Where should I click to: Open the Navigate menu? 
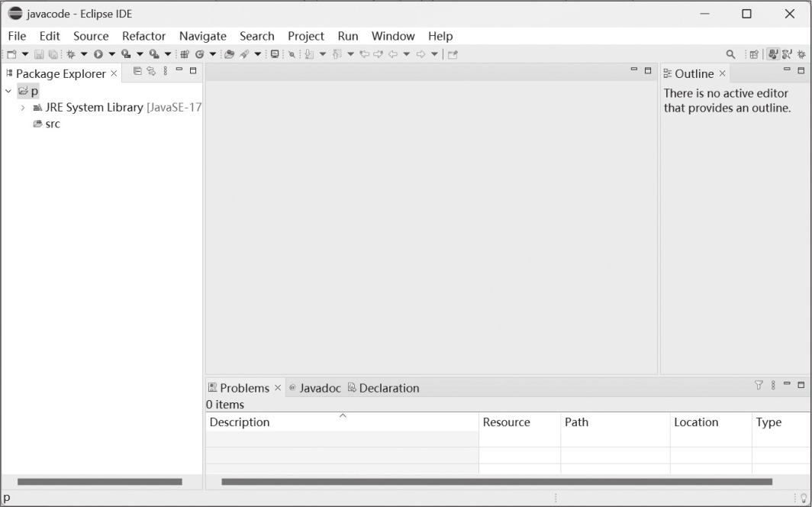pyautogui.click(x=202, y=36)
